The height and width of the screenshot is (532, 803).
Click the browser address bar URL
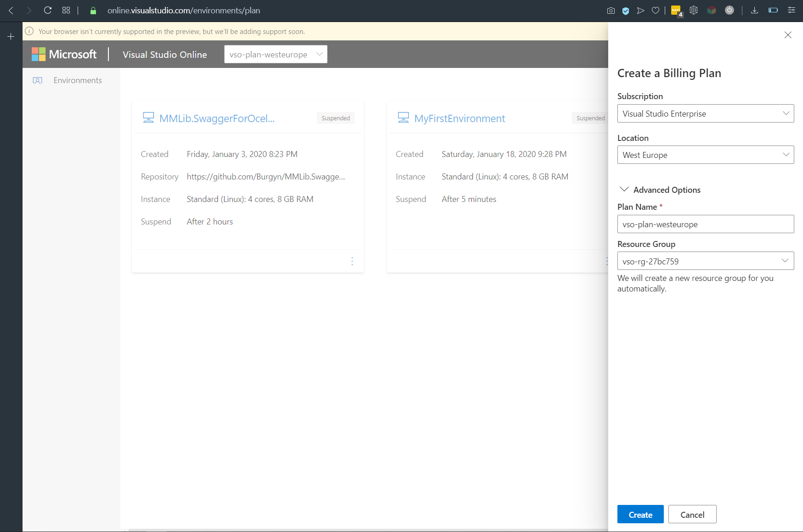tap(184, 11)
